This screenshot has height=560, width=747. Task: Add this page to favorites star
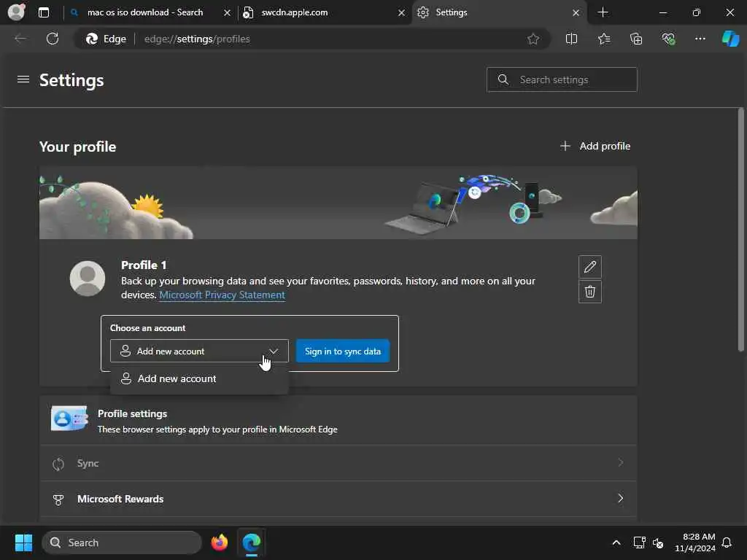pos(533,39)
